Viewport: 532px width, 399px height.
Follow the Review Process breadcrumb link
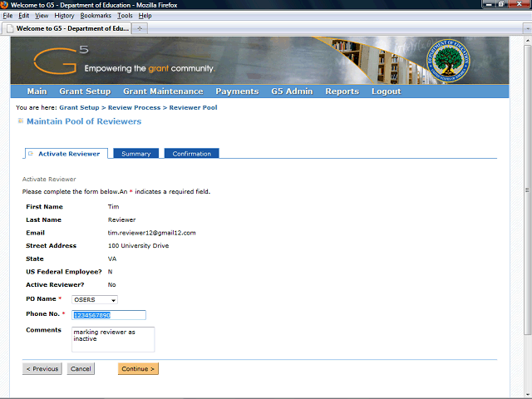pyautogui.click(x=134, y=107)
